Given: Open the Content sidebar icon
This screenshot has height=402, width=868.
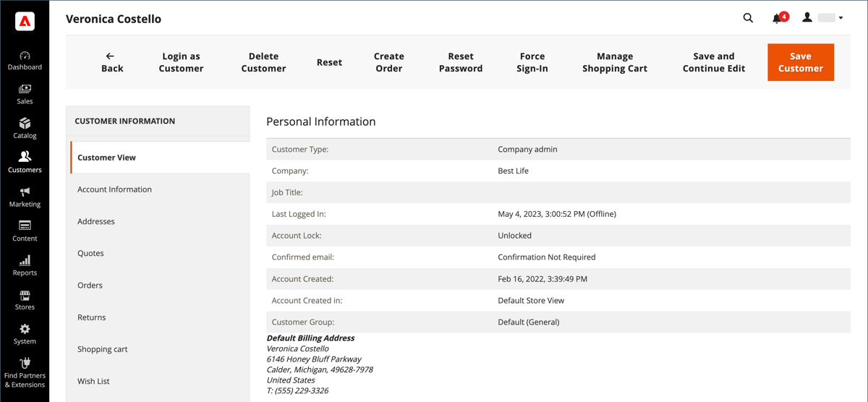Looking at the screenshot, I should (25, 226).
